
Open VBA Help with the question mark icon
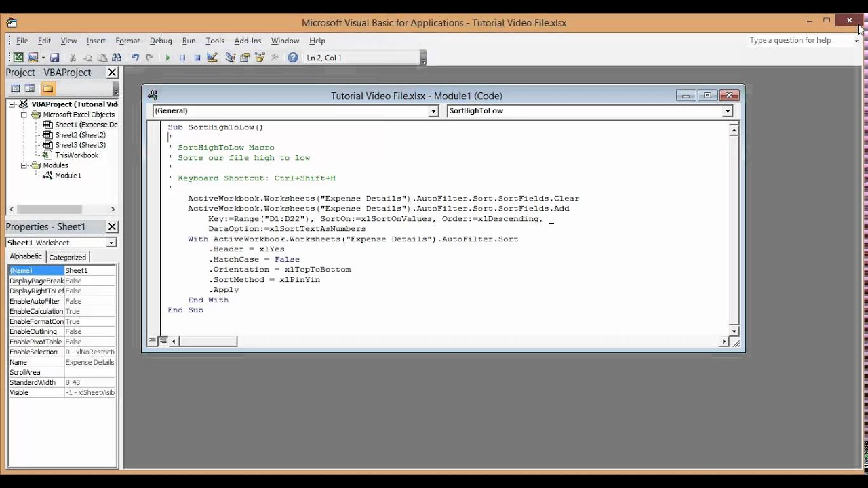(293, 58)
